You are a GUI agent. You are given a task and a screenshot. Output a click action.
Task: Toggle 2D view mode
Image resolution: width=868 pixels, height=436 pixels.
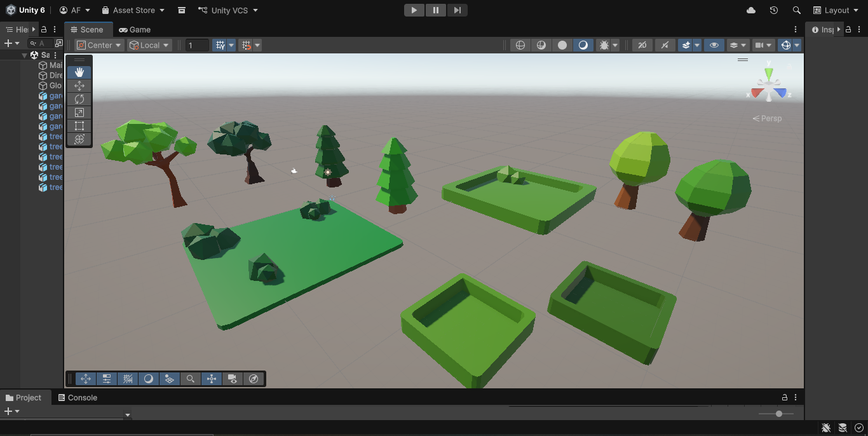[642, 45]
